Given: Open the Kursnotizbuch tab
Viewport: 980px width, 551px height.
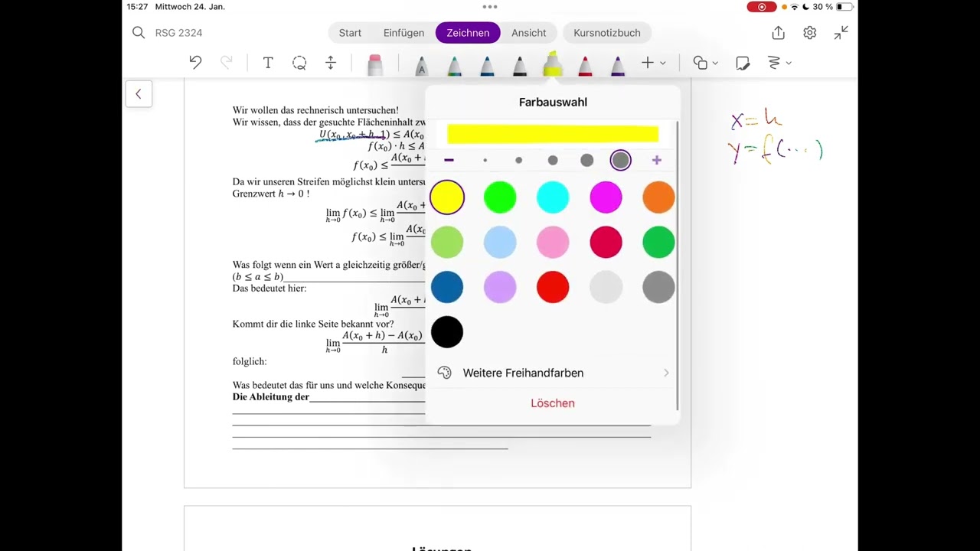Looking at the screenshot, I should click(x=607, y=33).
